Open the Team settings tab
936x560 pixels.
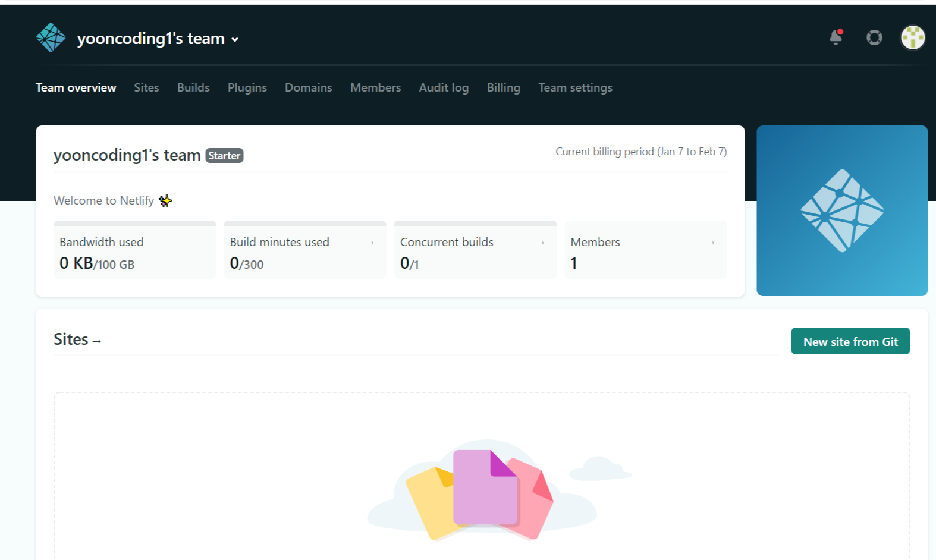(x=576, y=87)
